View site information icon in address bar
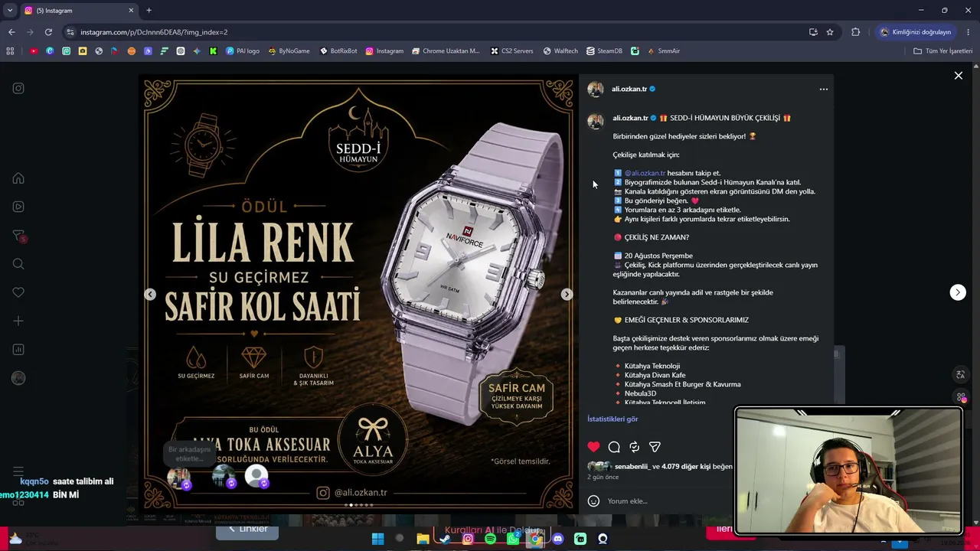The height and width of the screenshot is (551, 980). [70, 32]
